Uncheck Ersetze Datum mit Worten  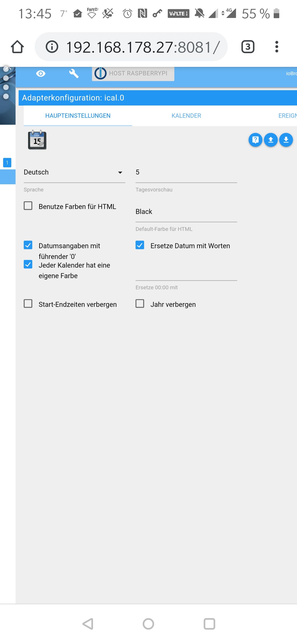point(140,245)
